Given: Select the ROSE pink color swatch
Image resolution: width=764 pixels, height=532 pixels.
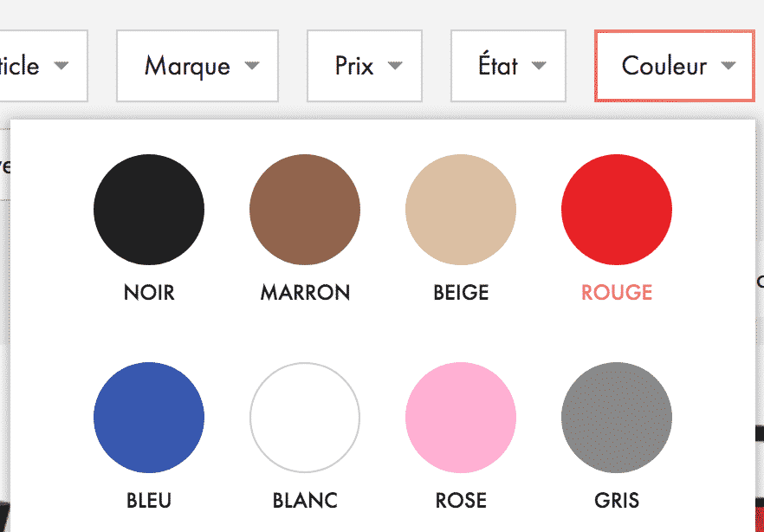Looking at the screenshot, I should 460,417.
